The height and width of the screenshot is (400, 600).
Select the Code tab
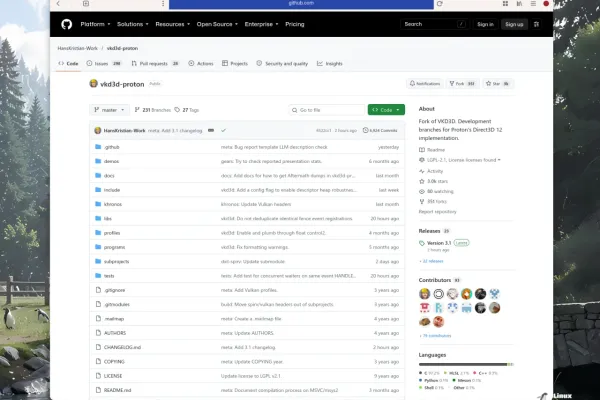tap(68, 64)
